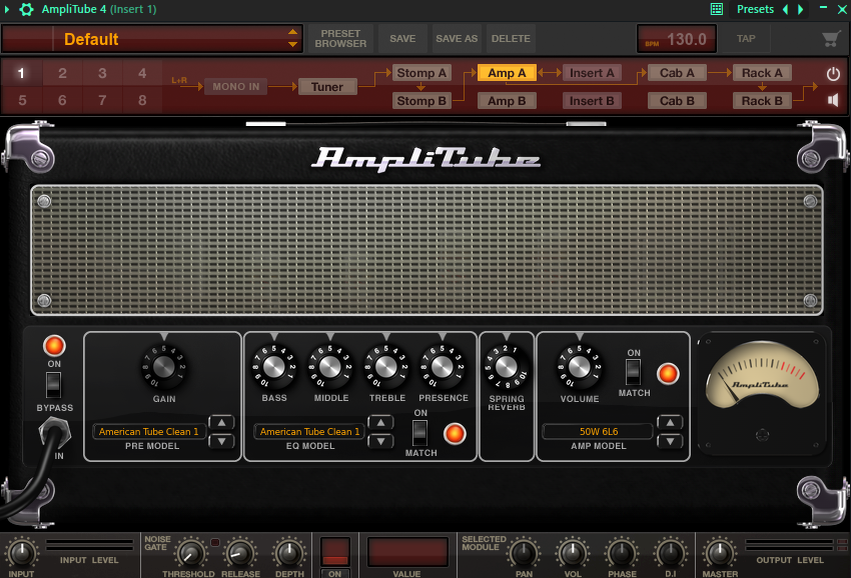Open the 50W 6L6 amp model selector
The image size is (851, 578).
click(x=599, y=431)
